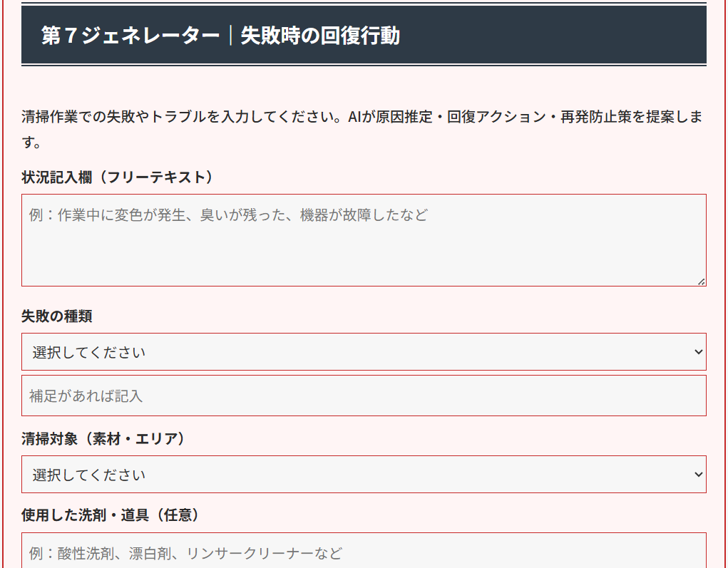Click the 例：作業中に変色が発生 placeholder text
728x568 pixels.
pos(228,215)
